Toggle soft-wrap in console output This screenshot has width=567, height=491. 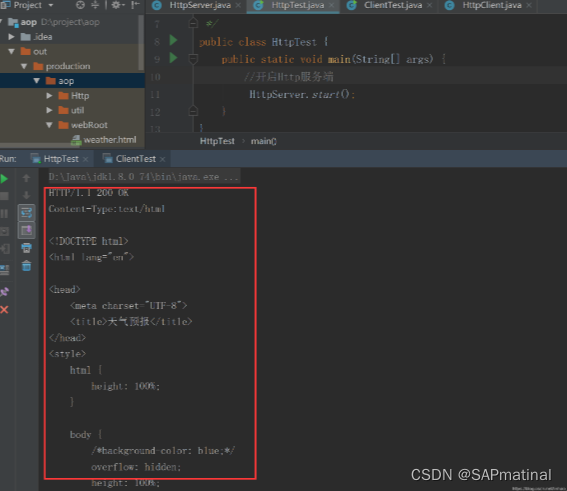click(x=26, y=213)
